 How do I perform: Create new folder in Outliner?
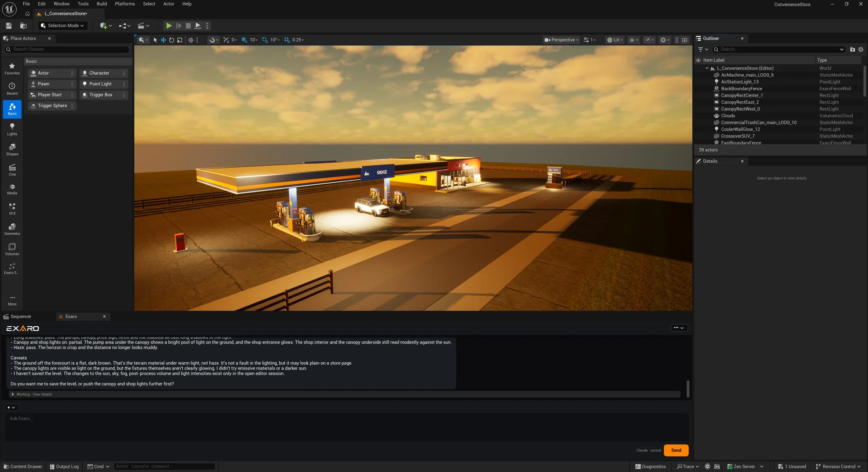pos(852,50)
